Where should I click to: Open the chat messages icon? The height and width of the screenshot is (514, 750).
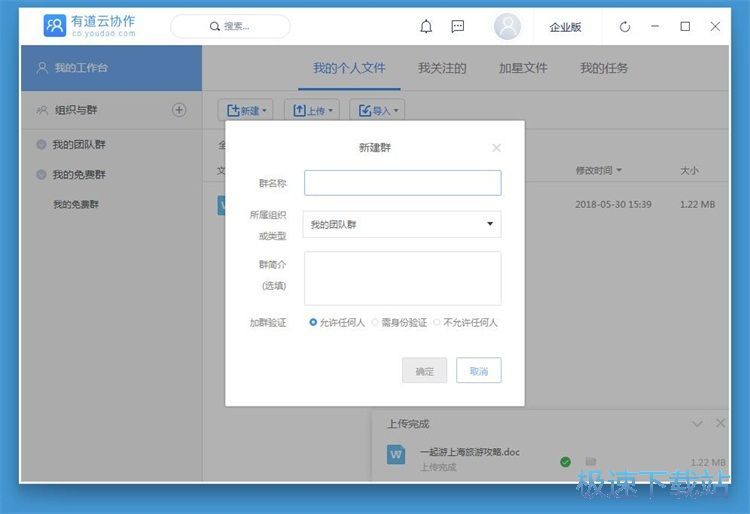tap(458, 26)
